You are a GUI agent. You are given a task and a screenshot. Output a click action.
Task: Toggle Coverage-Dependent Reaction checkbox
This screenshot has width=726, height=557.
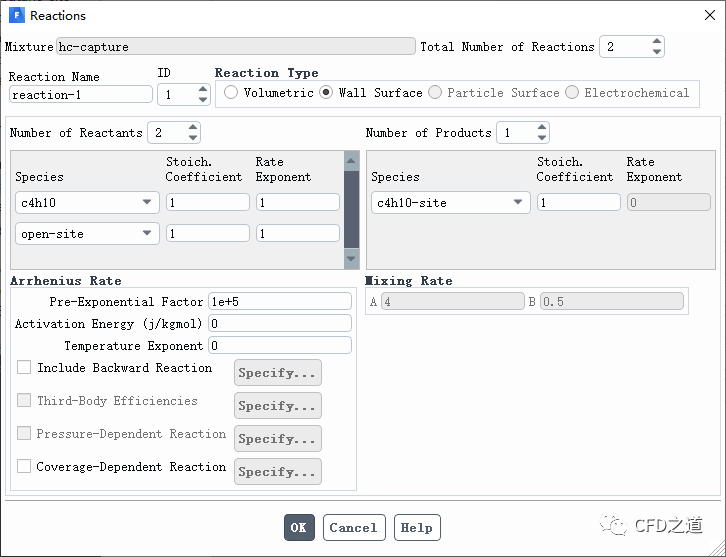(24, 467)
